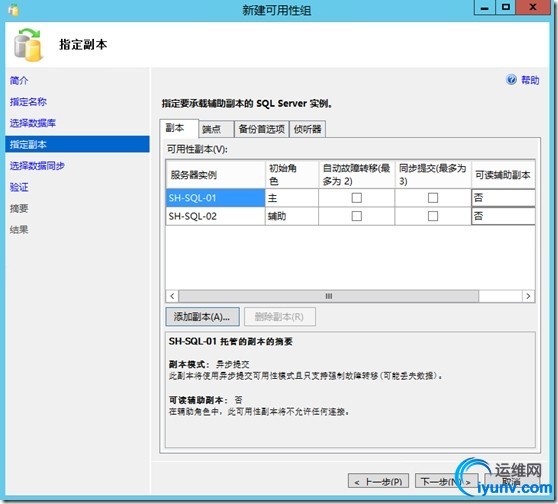Click the 上一步(P) back button
Viewport: 558px width, 504px height.
click(x=378, y=481)
